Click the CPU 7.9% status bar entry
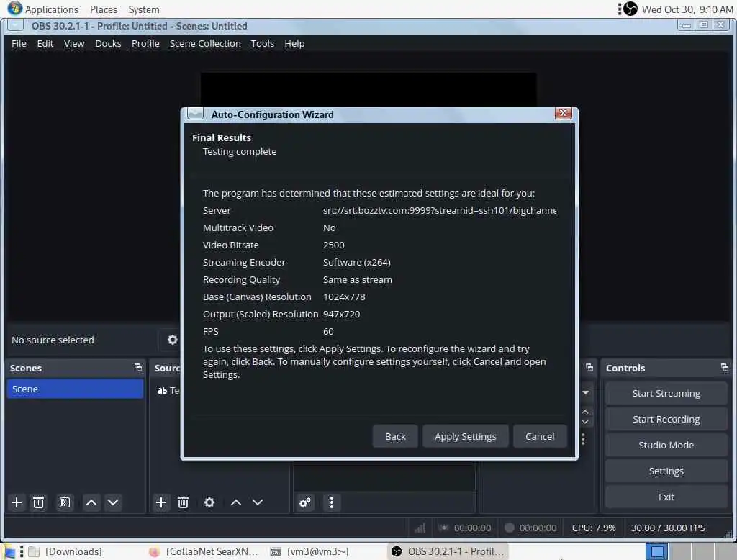Screen dimensions: 737x560 (x=594, y=528)
